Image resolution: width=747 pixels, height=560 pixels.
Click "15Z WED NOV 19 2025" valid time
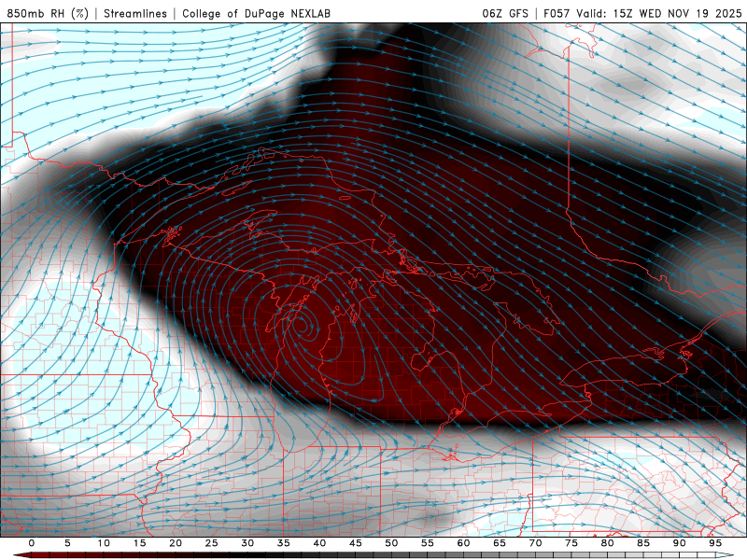[678, 13]
